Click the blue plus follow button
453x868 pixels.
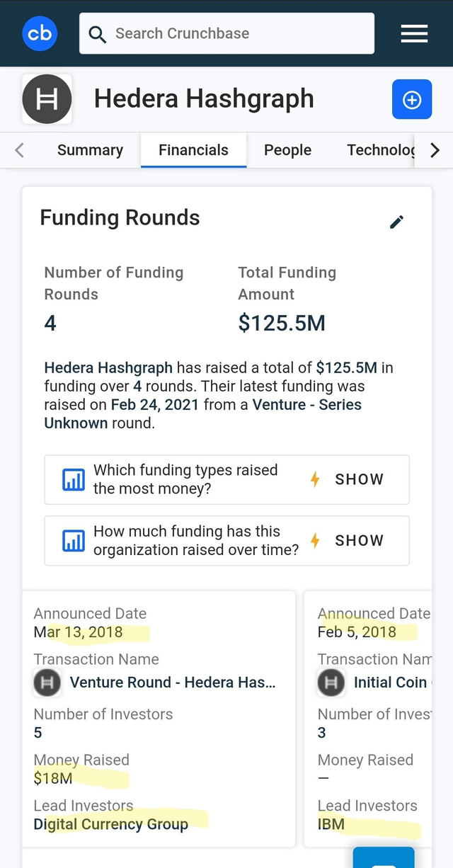[x=412, y=99]
